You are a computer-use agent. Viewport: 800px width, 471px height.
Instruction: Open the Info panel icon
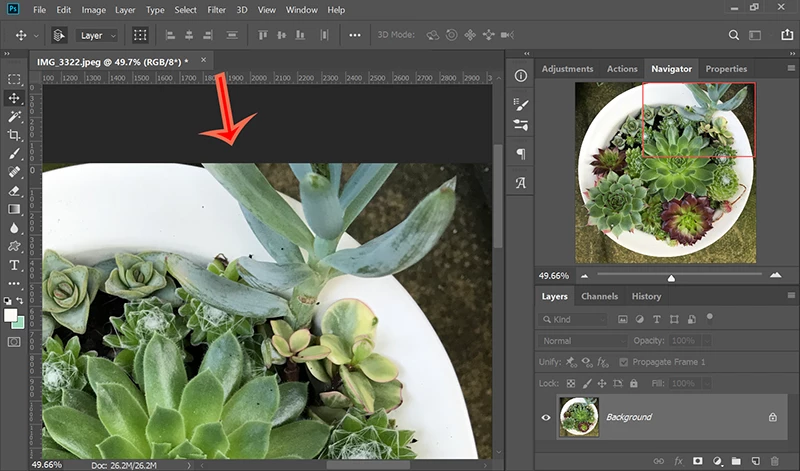coord(520,76)
